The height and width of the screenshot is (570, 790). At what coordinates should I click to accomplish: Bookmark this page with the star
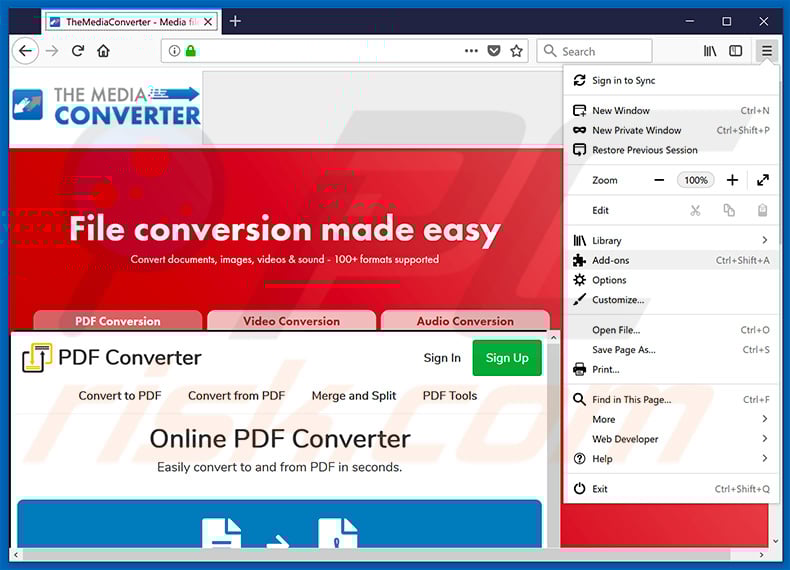(516, 51)
